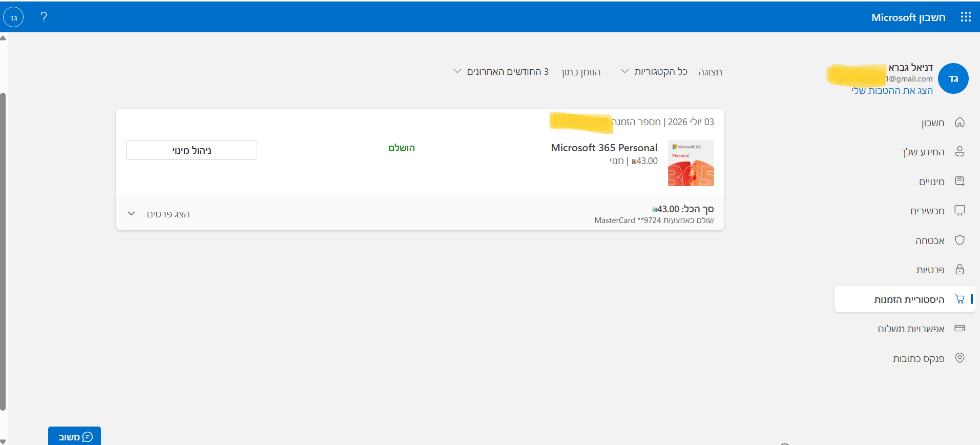Image resolution: width=980 pixels, height=445 pixels.
Task: Open the 3 החודשים האחרונים date dropdown
Action: click(501, 72)
